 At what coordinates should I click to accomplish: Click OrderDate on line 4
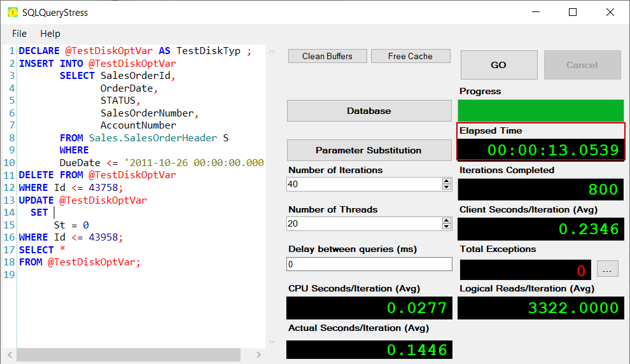tap(127, 88)
